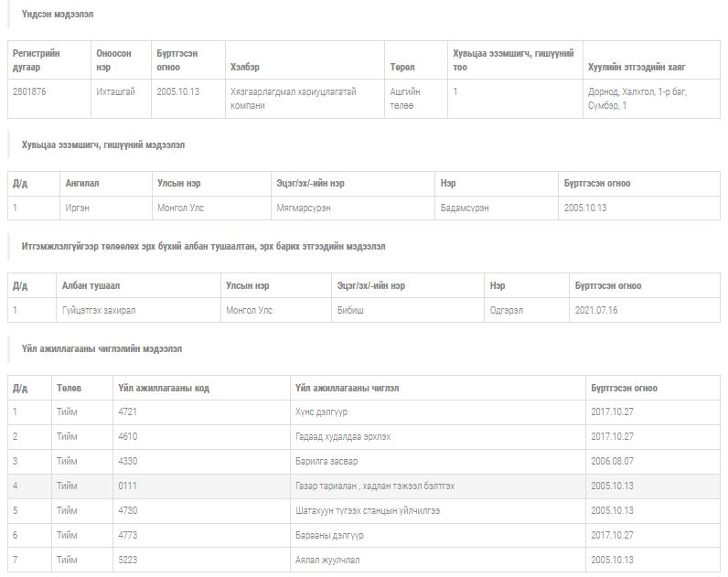Select the registered date 2021.07.16
This screenshot has height=577, width=728.
596,310
